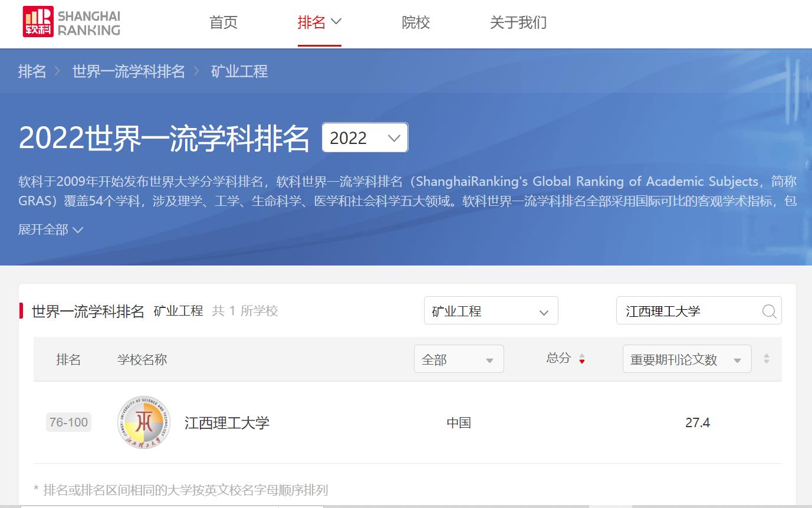
Task: Click the ShanghaiRanking logo
Action: (71, 22)
